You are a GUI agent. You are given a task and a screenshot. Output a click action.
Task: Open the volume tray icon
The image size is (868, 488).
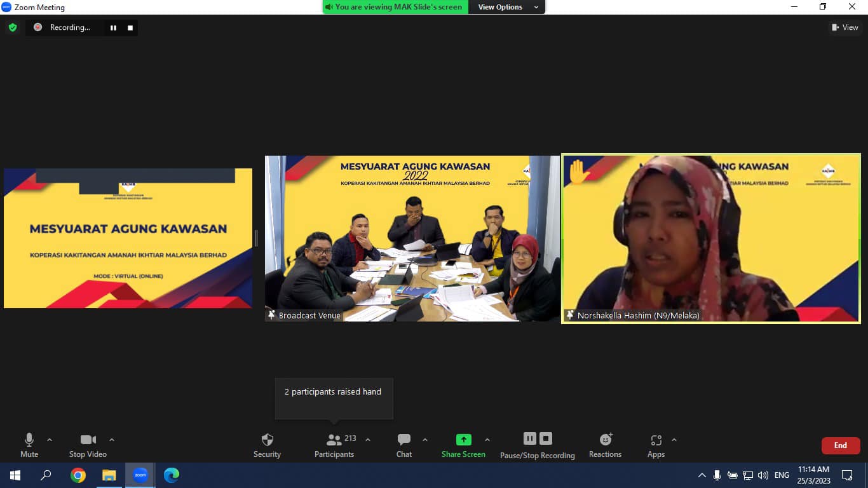(x=763, y=475)
